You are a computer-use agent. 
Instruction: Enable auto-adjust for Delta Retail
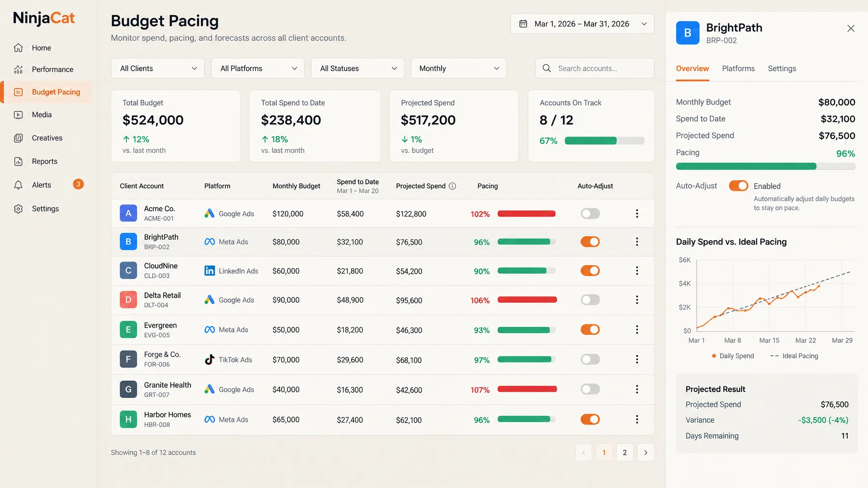coord(590,300)
